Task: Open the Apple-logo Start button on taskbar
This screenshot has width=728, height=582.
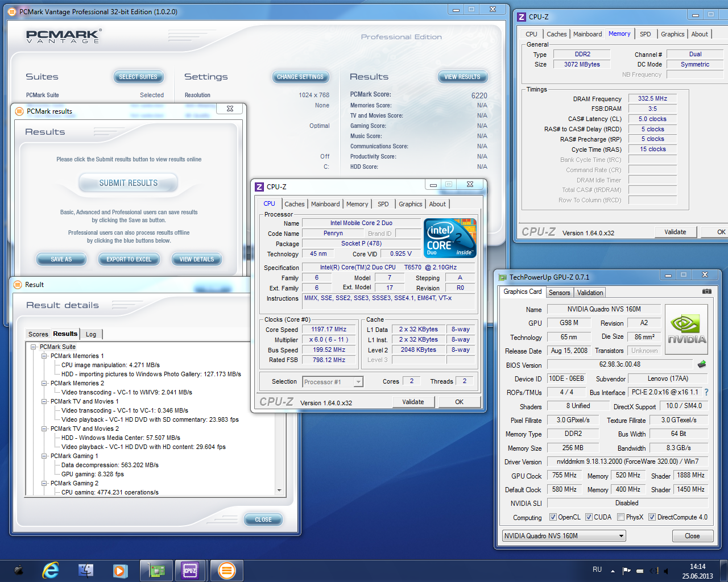Action: click(x=19, y=570)
